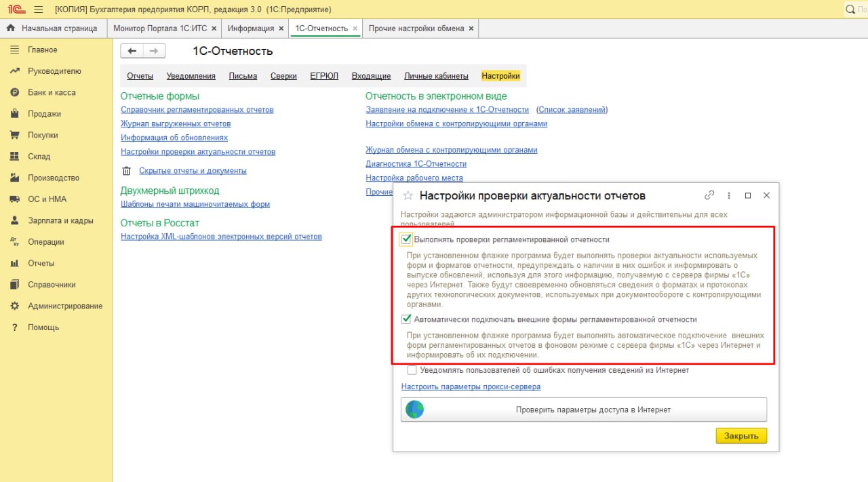Open the Помощь section
Viewport: 868px width, 482px height.
[x=43, y=327]
